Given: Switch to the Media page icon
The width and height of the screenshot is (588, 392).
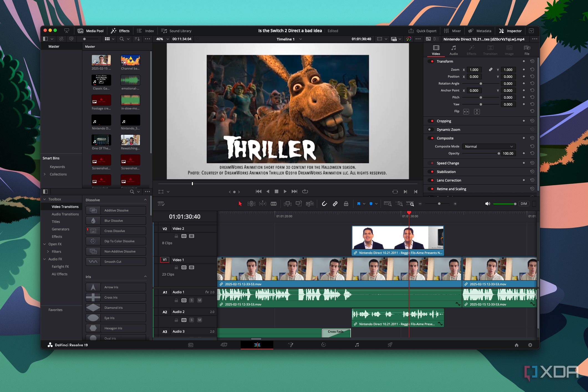Looking at the screenshot, I should pyautogui.click(x=191, y=345).
